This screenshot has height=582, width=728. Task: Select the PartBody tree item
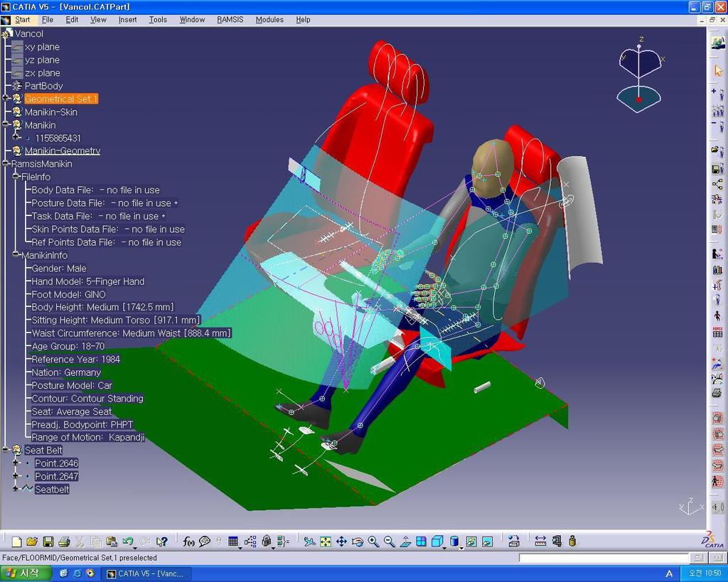tap(43, 86)
